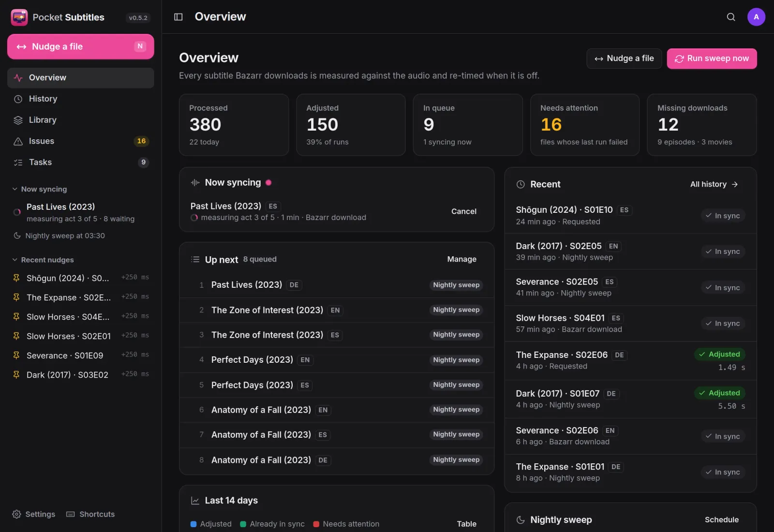774x532 pixels.
Task: Open the Needs attention stat card
Action: pyautogui.click(x=585, y=125)
